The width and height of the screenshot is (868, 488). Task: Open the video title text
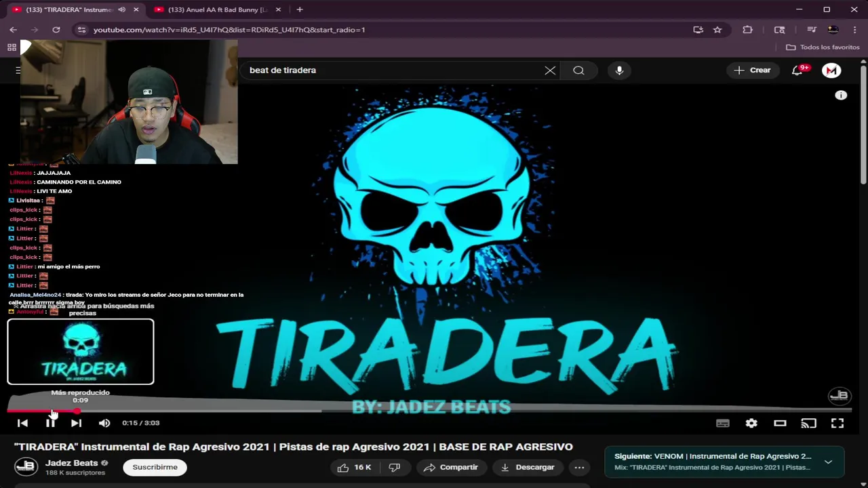[x=294, y=447]
